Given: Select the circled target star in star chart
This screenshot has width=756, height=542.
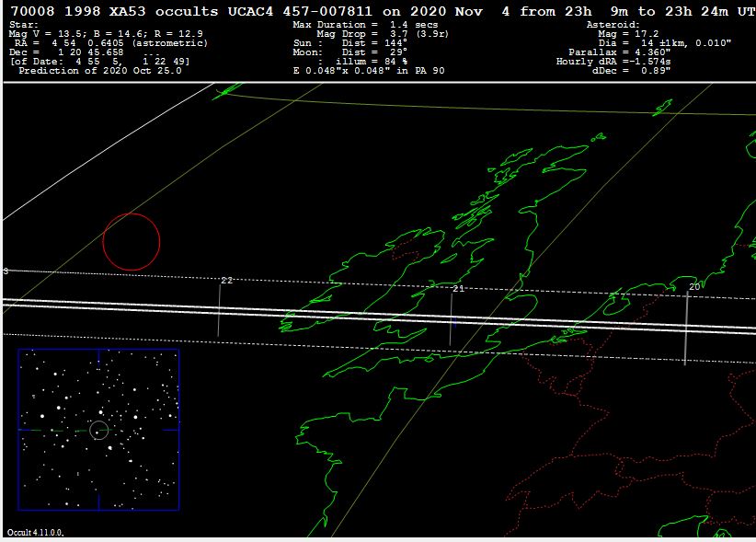Looking at the screenshot, I should (100, 430).
